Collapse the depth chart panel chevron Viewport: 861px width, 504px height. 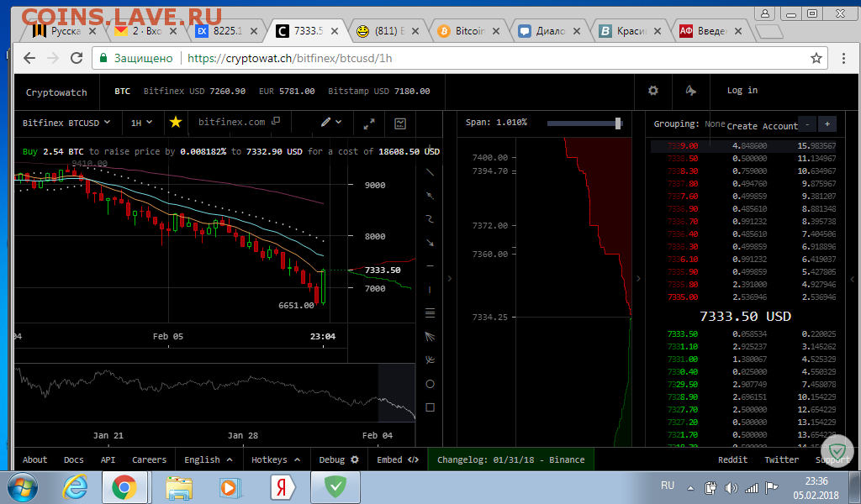click(x=638, y=279)
